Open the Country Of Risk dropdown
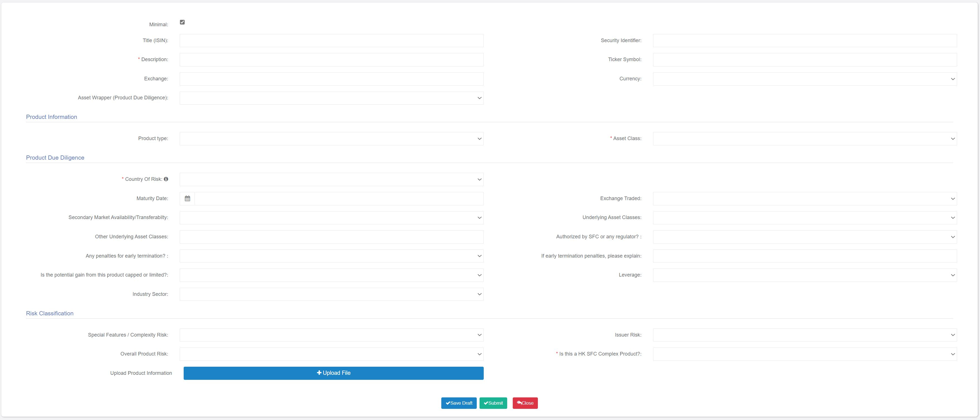 coord(331,179)
